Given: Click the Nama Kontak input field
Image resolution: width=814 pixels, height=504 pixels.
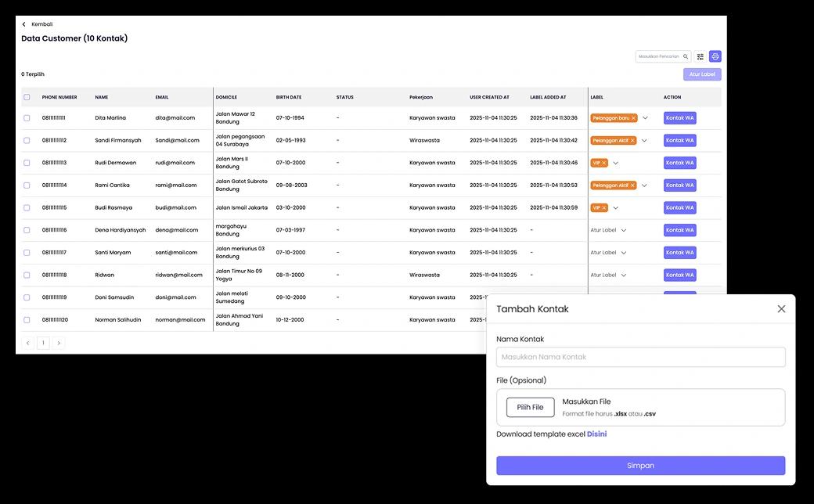Looking at the screenshot, I should point(640,357).
